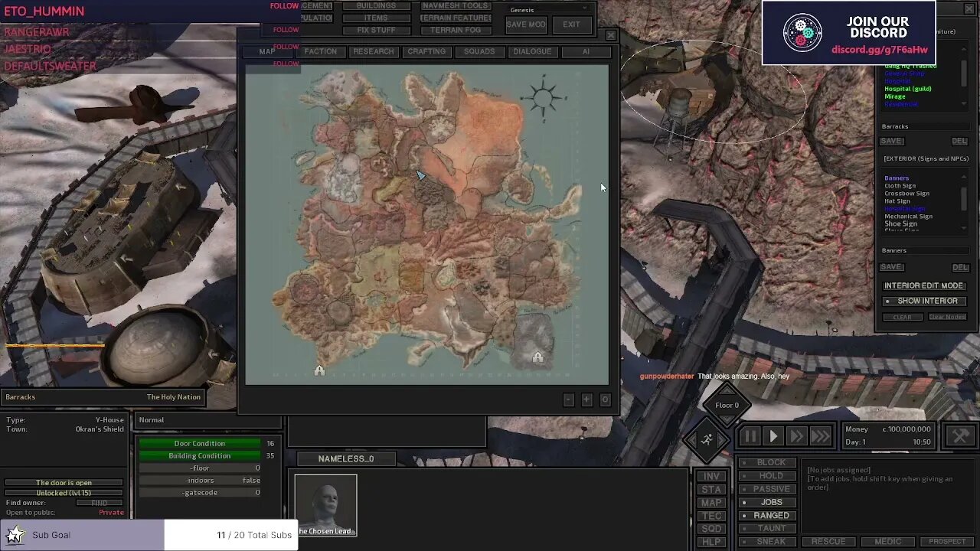Toggle SNEAK mode

766,541
